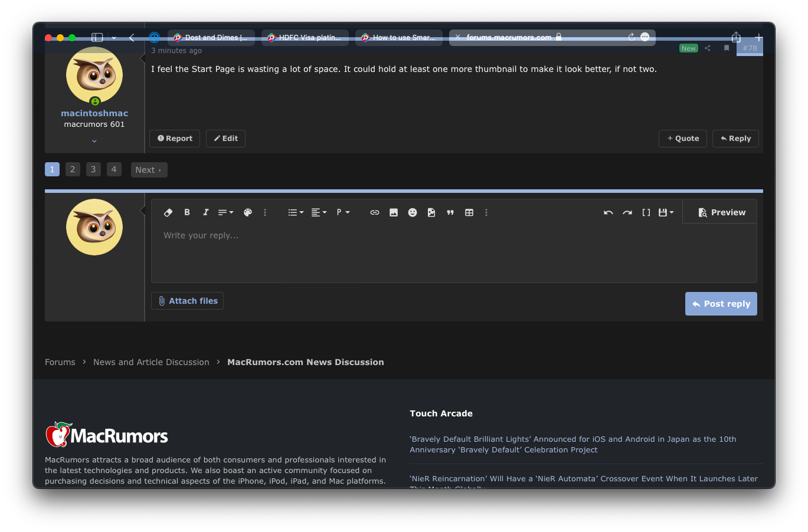Open a new Safari tab
Screen dimensions: 808x532
coord(758,37)
